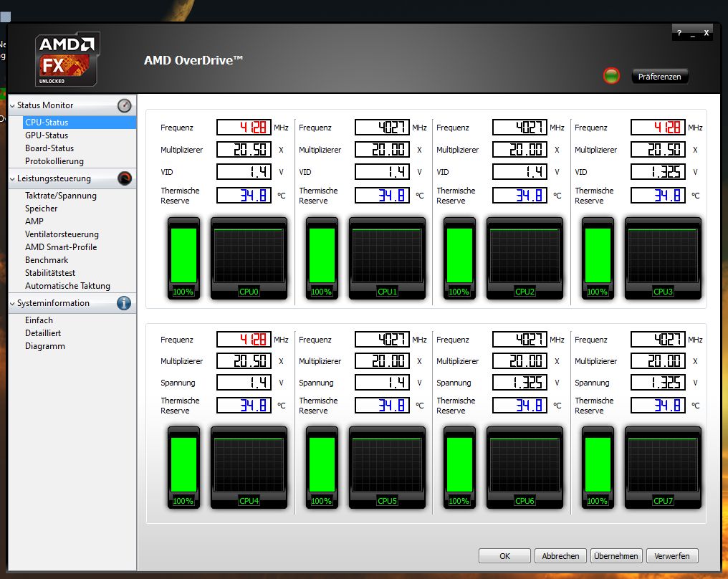Click the CPU0 usage graph
The image size is (728, 579).
tap(249, 258)
